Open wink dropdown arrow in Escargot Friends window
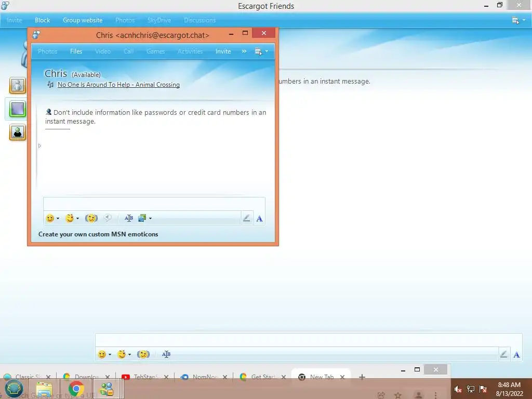This screenshot has height=399, width=532. (129, 354)
